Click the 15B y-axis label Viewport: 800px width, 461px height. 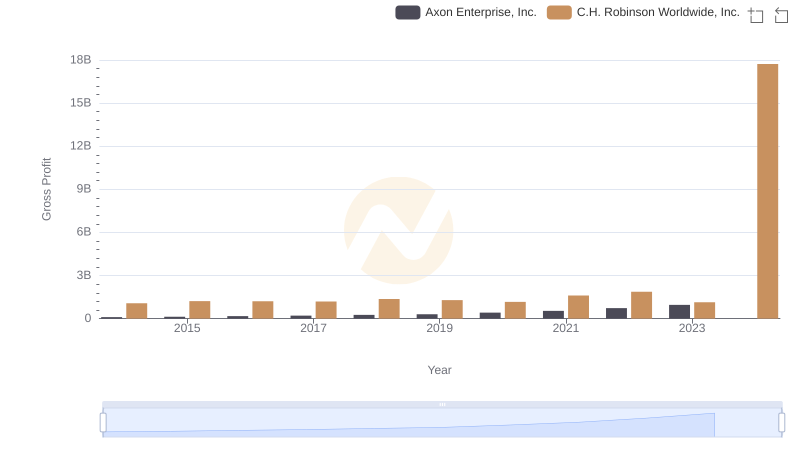[x=81, y=103]
